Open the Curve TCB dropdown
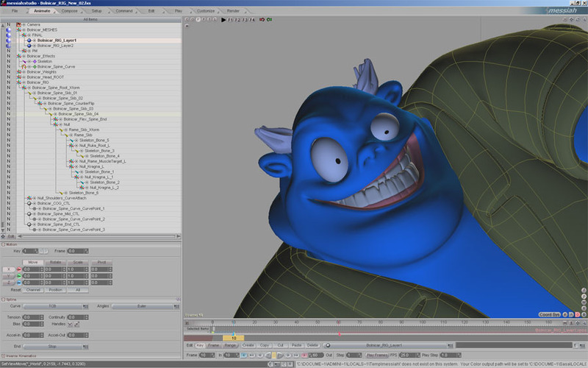 (x=52, y=305)
